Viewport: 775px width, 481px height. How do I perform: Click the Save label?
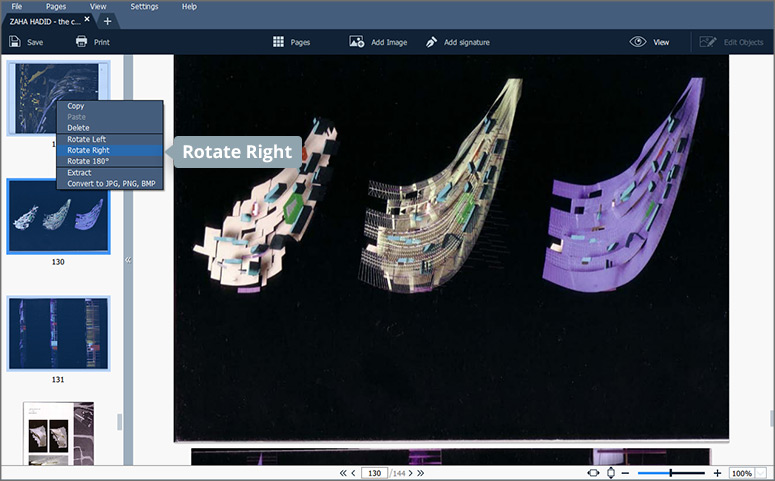tap(35, 43)
